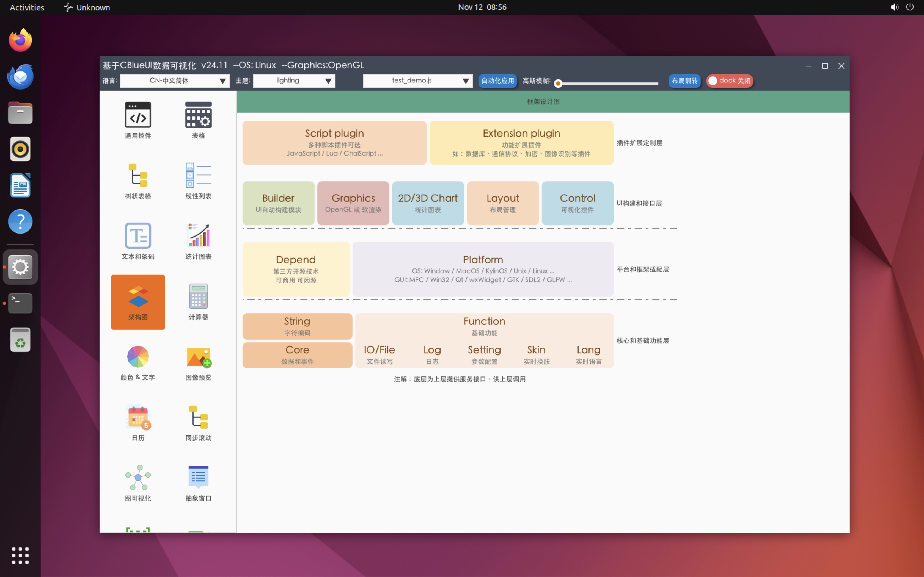Select the 颜色 & 文字 color wheel icon

tap(138, 357)
